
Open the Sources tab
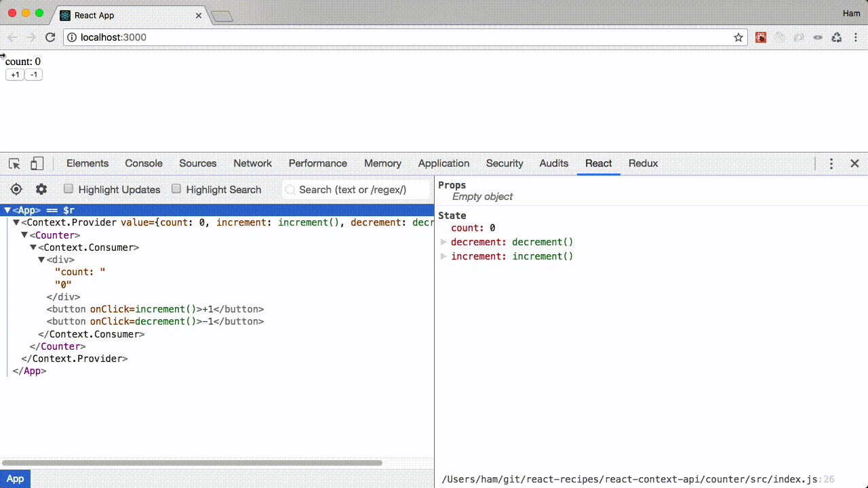point(198,163)
